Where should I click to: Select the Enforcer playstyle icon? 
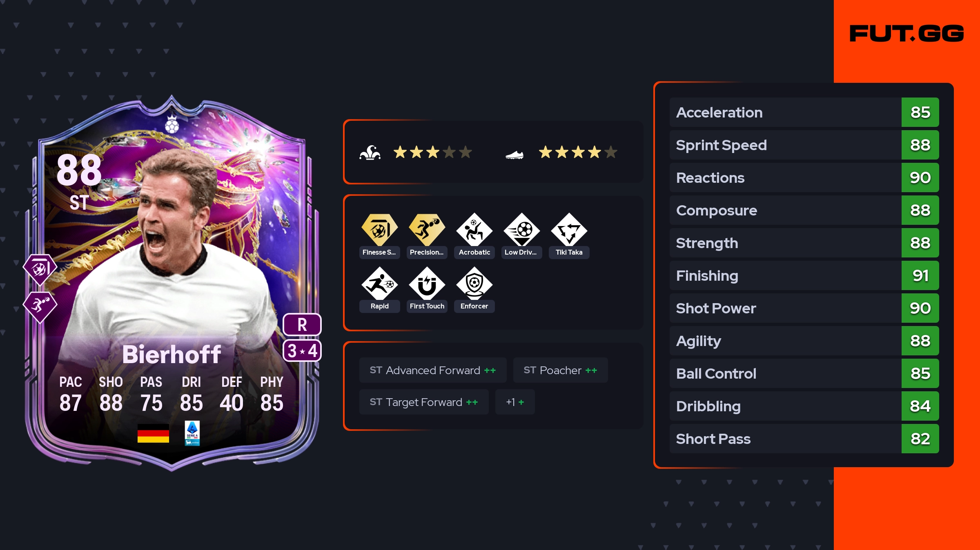(474, 284)
